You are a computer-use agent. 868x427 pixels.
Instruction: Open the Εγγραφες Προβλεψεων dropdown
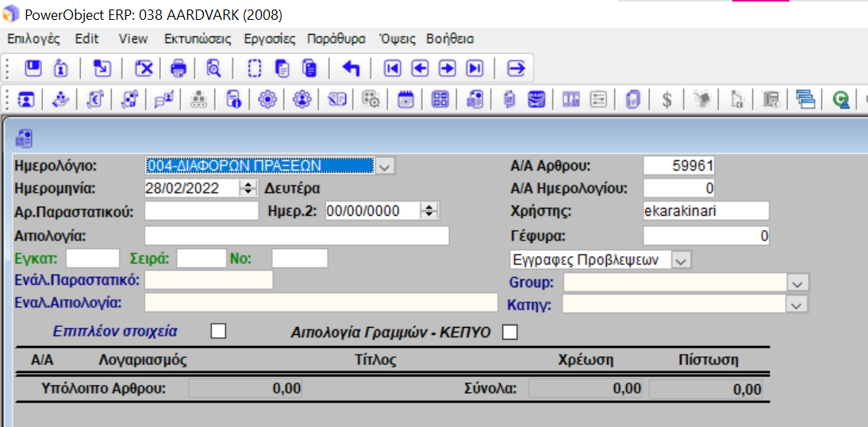[x=681, y=260]
